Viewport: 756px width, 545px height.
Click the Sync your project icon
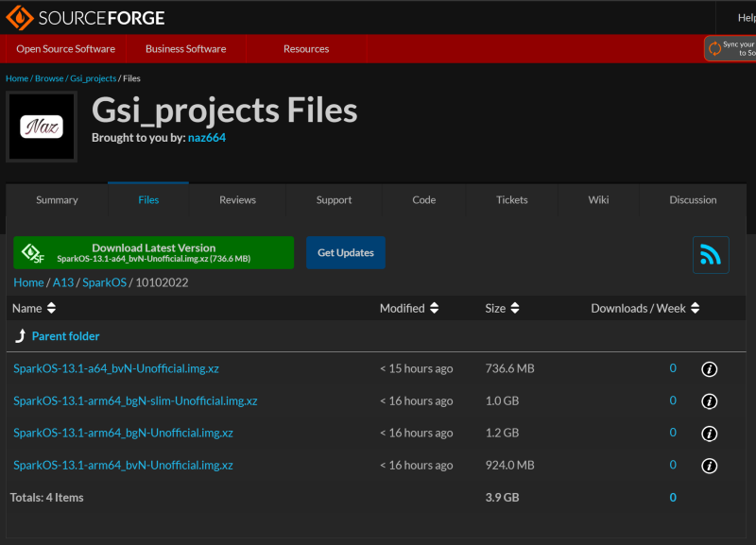click(x=715, y=48)
